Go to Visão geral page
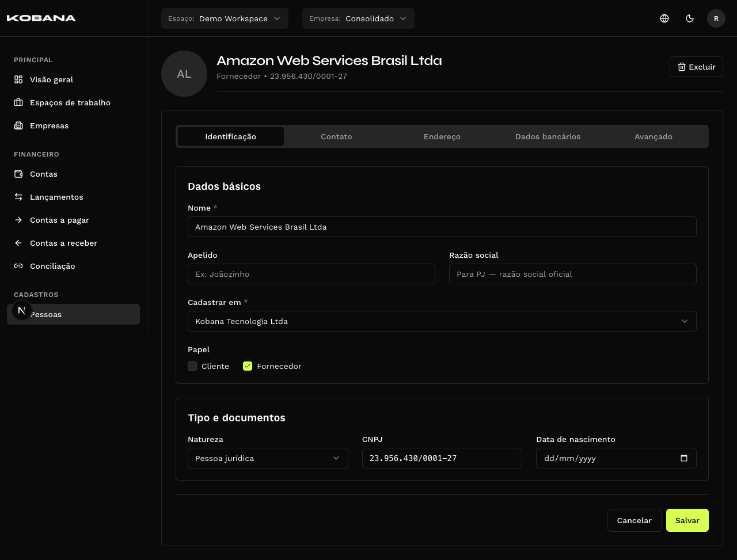Screen dimensions: 737x560 click(73, 79)
